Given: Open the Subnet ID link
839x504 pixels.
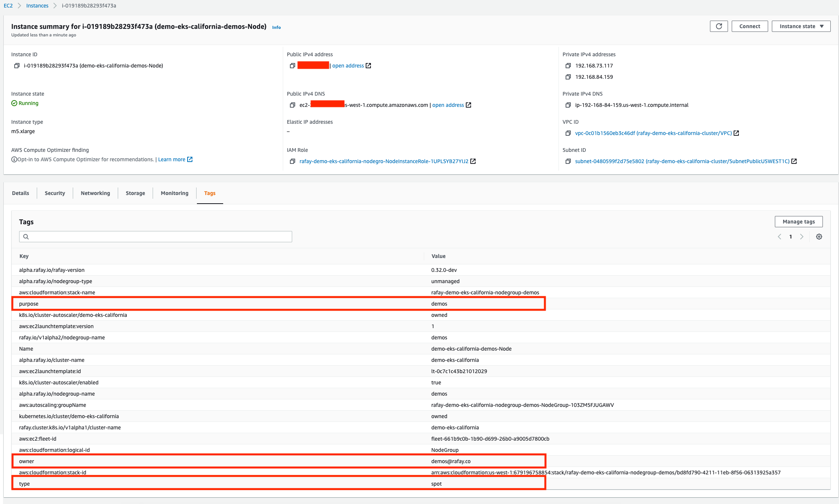Looking at the screenshot, I should 682,161.
